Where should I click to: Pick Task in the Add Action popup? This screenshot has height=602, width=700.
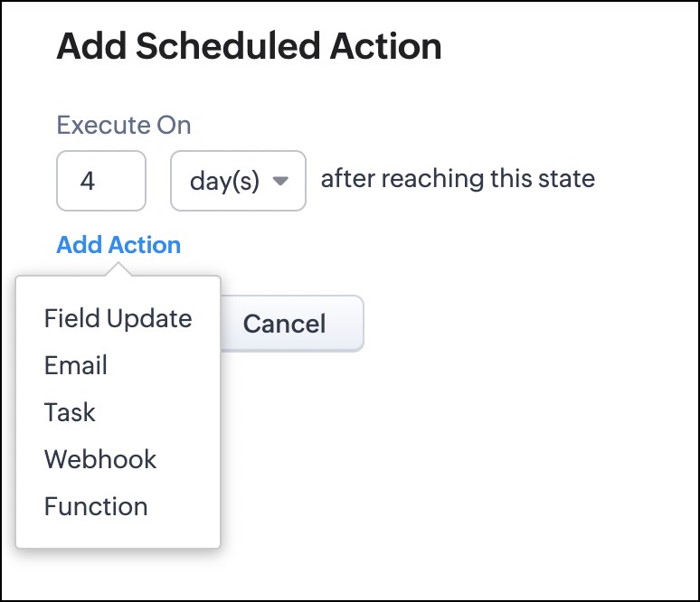[x=70, y=412]
